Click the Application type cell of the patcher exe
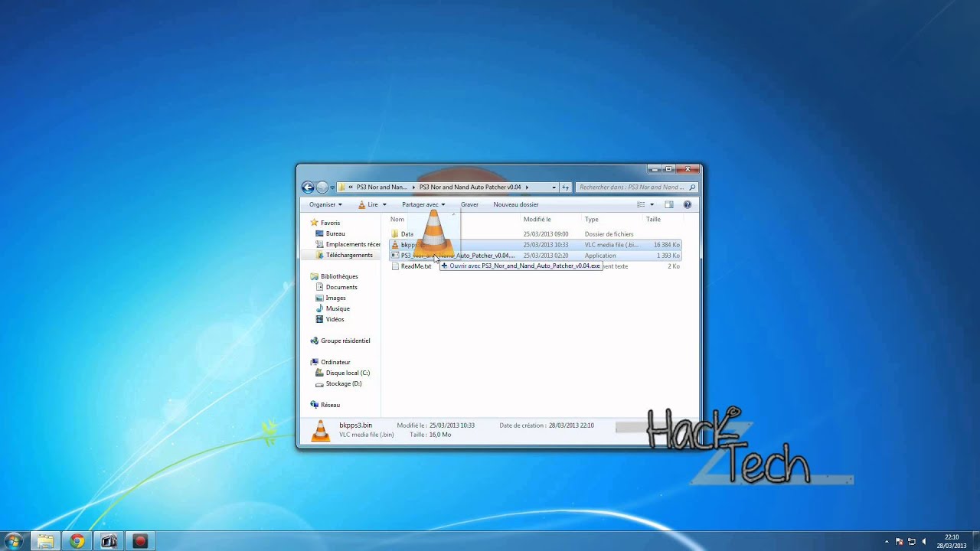The width and height of the screenshot is (980, 551). [x=600, y=256]
